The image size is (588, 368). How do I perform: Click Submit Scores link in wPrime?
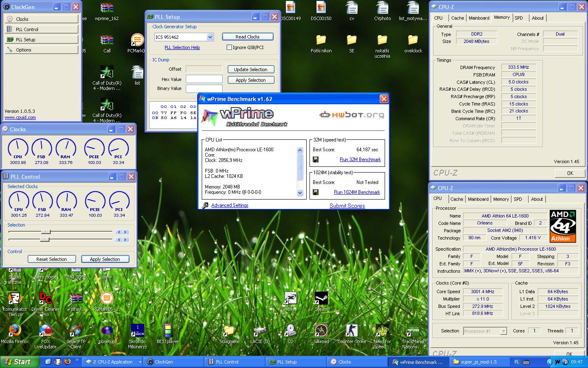(347, 206)
